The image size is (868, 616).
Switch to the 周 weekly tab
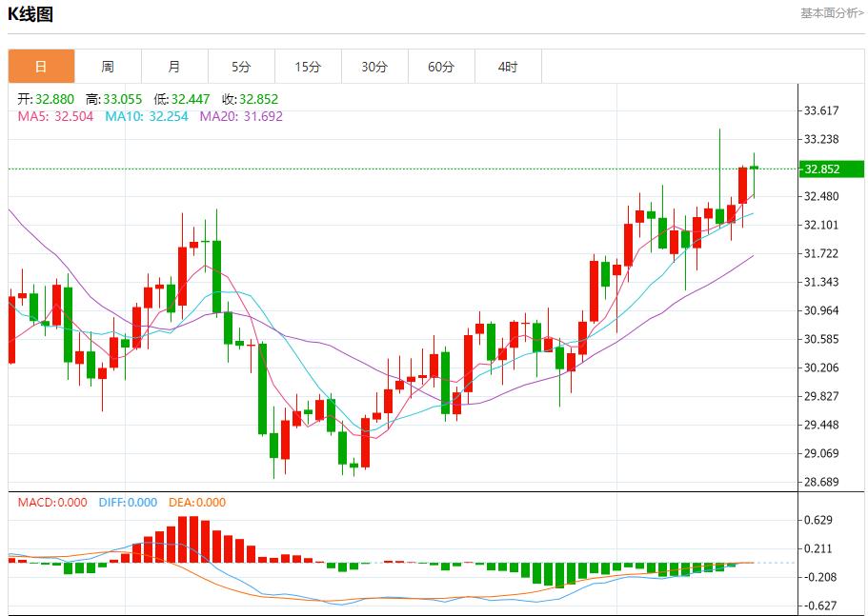point(108,67)
